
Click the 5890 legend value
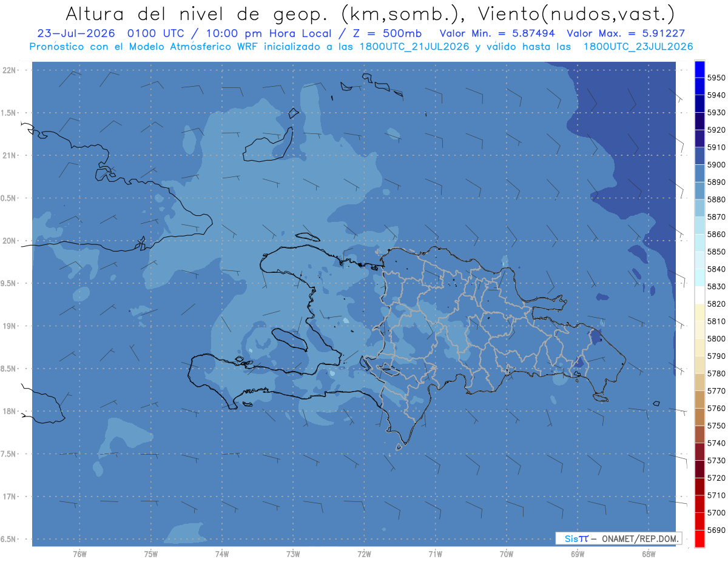[716, 182]
